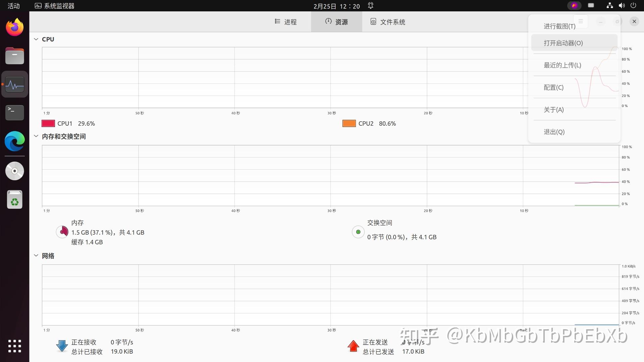Open the Trash dock icon

point(15,200)
